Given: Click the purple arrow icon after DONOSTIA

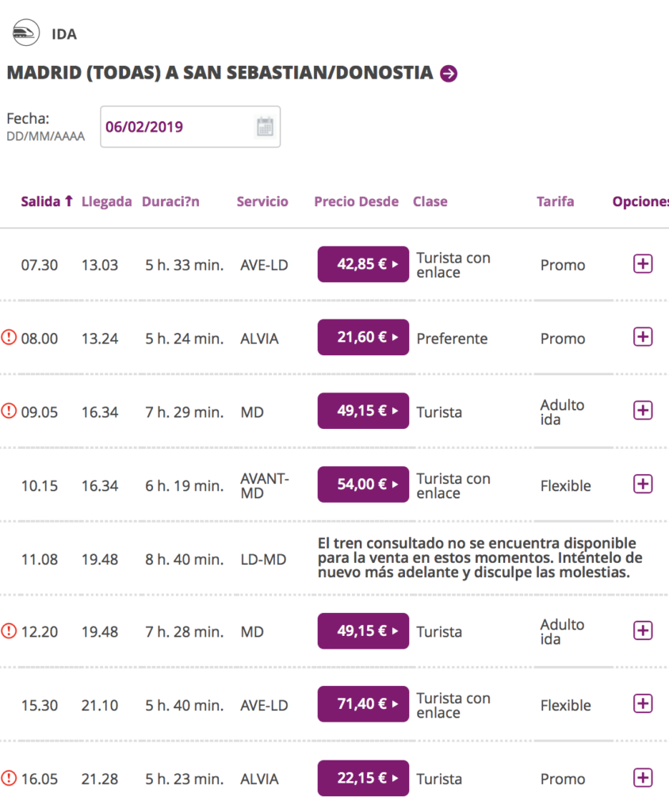Looking at the screenshot, I should [x=449, y=74].
